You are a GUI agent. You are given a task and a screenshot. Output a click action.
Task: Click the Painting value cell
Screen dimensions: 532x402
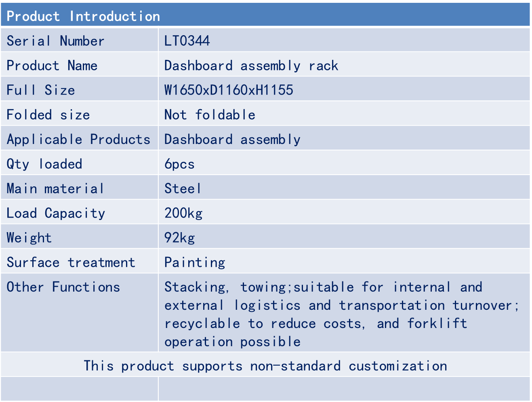195,262
